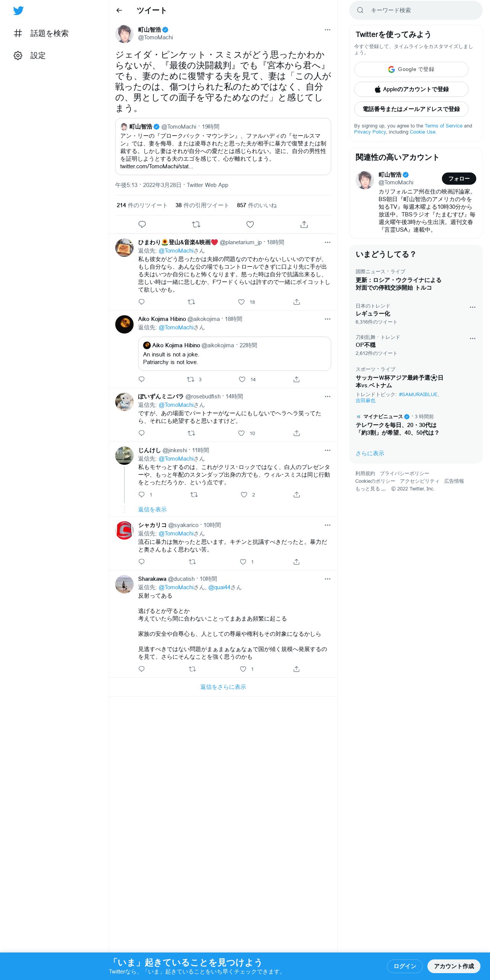Retweet Aiko Kojima Hibino's reply
The image size is (490, 980).
click(190, 379)
